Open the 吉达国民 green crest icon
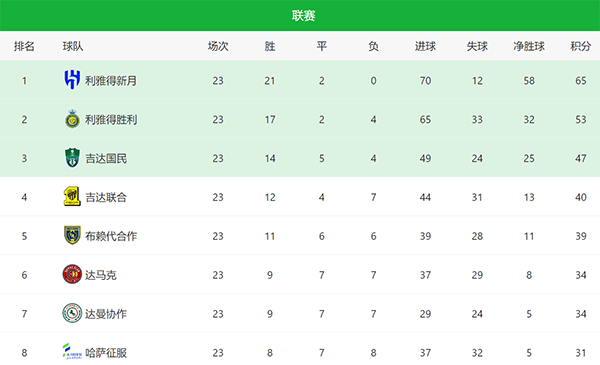This screenshot has height=365, width=600. (x=72, y=158)
